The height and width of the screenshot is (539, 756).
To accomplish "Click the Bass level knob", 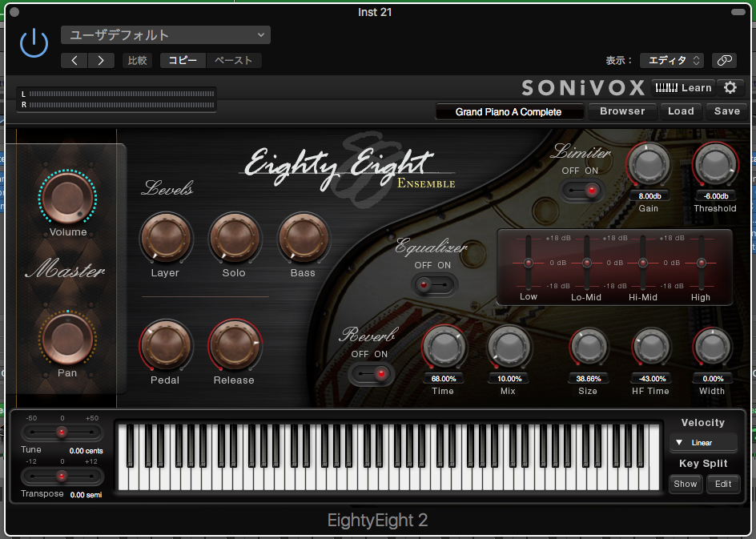I will [304, 239].
